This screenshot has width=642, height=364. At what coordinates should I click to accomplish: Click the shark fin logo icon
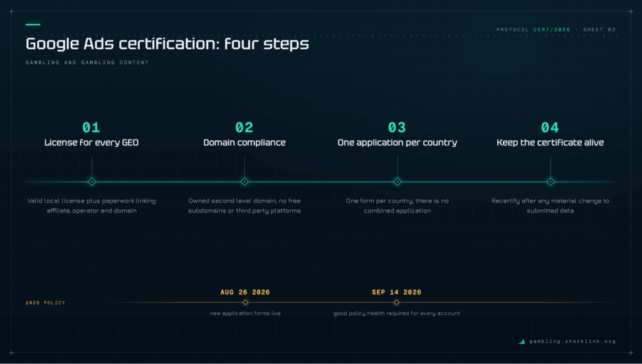coord(522,341)
